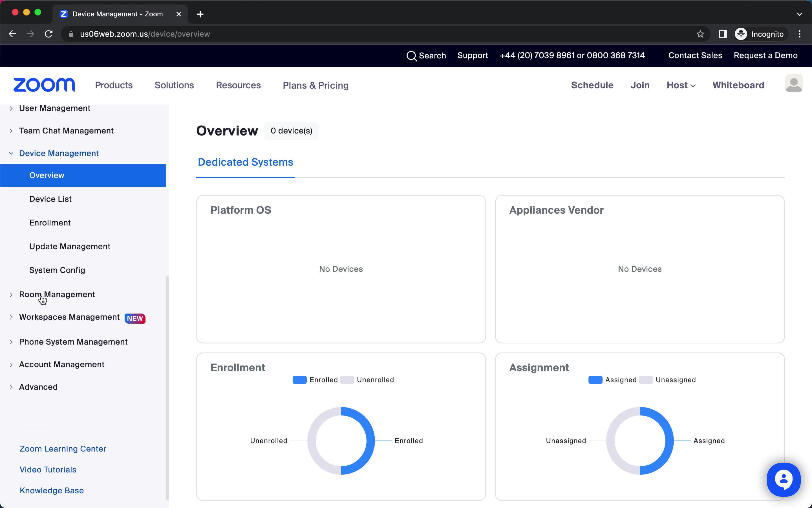
Task: Bookmark this page with the star
Action: pyautogui.click(x=700, y=34)
